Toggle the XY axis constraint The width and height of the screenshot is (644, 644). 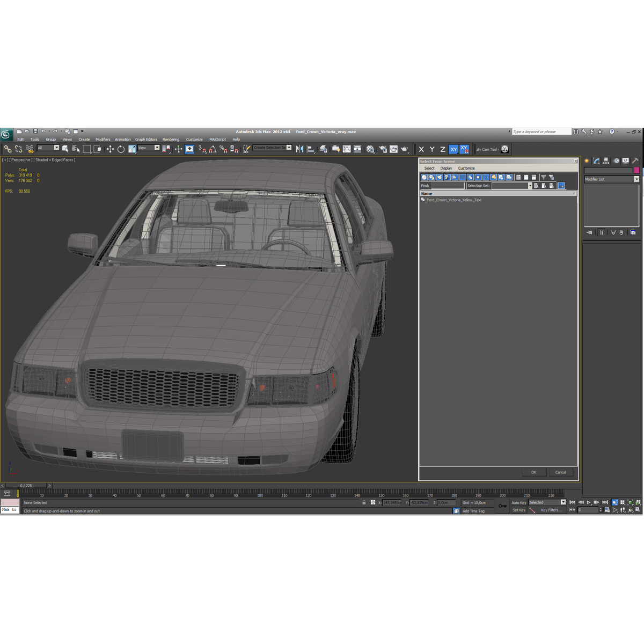point(454,149)
